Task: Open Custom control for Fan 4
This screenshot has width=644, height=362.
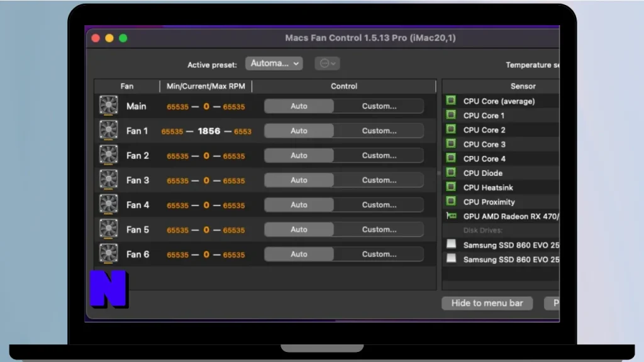Action: pos(379,204)
